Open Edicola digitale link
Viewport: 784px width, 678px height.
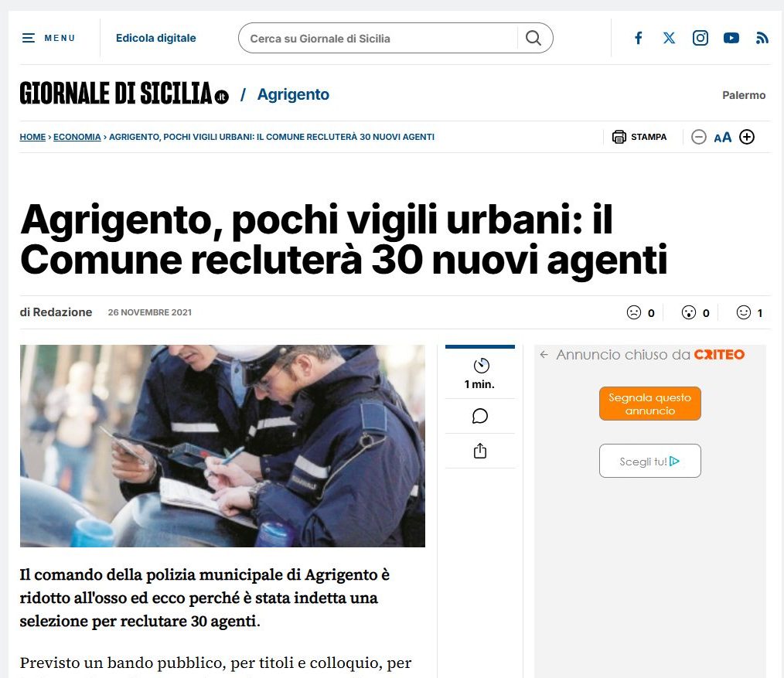click(156, 38)
